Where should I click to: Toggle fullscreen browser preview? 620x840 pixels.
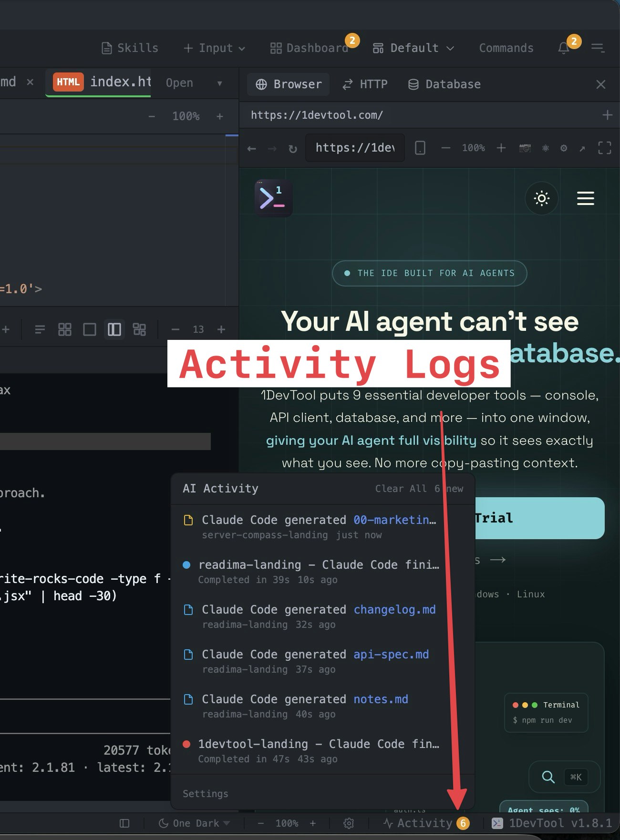click(x=605, y=148)
